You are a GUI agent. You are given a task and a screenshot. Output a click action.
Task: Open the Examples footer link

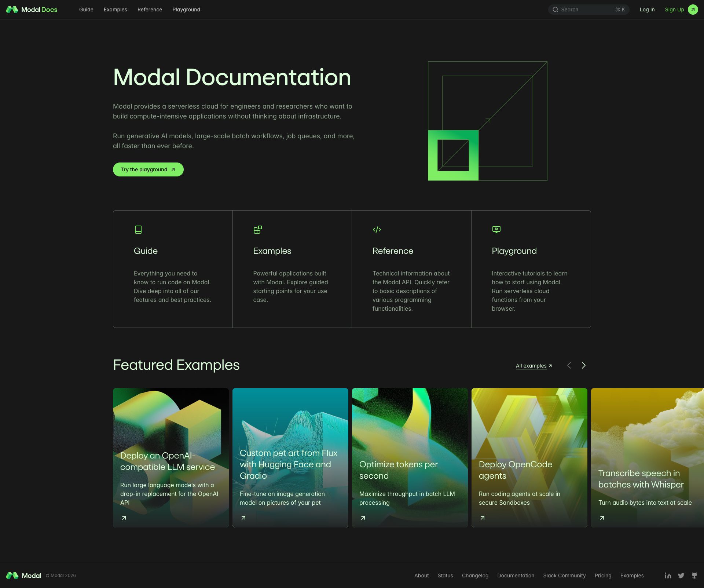coord(632,576)
